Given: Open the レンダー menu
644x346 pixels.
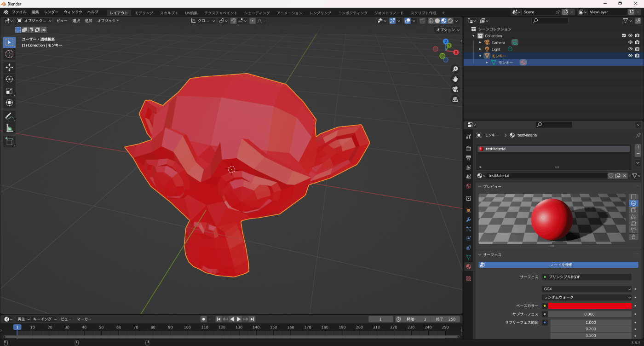Looking at the screenshot, I should click(51, 12).
